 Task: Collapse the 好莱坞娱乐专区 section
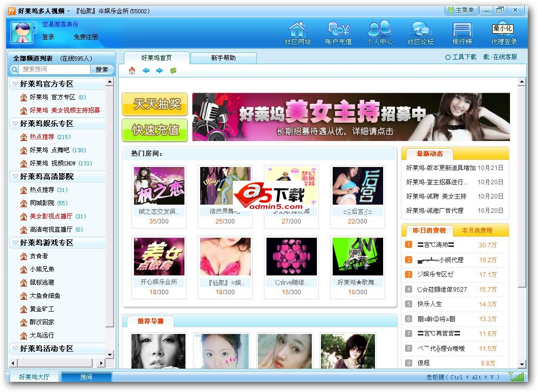pyautogui.click(x=14, y=123)
